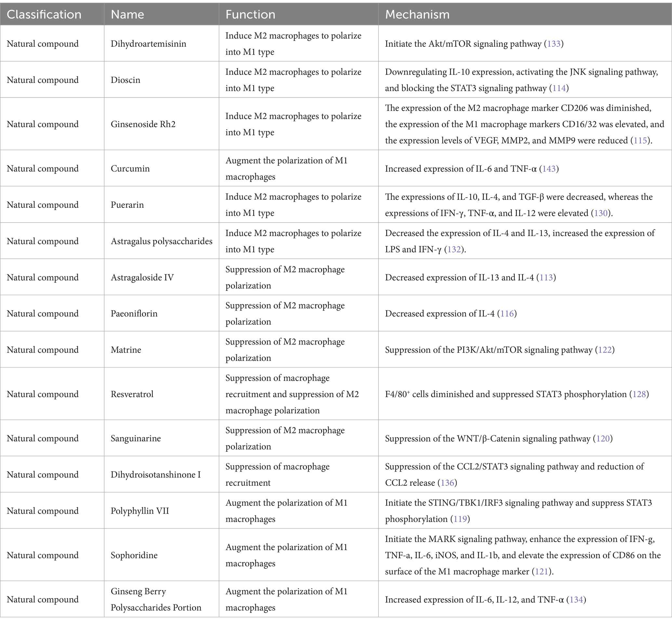Select the Dihydroartemisinin name cell
Screen dimensions: 672x623
(162, 44)
